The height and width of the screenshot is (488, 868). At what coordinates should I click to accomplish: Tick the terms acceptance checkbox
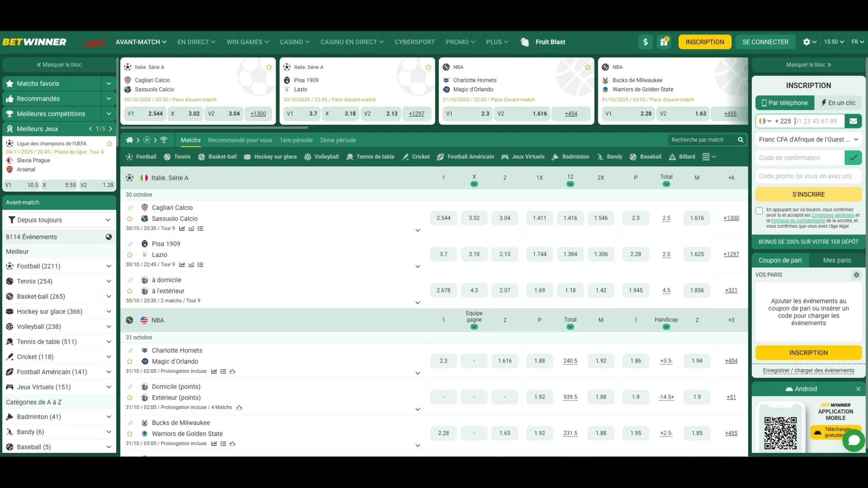click(x=759, y=211)
